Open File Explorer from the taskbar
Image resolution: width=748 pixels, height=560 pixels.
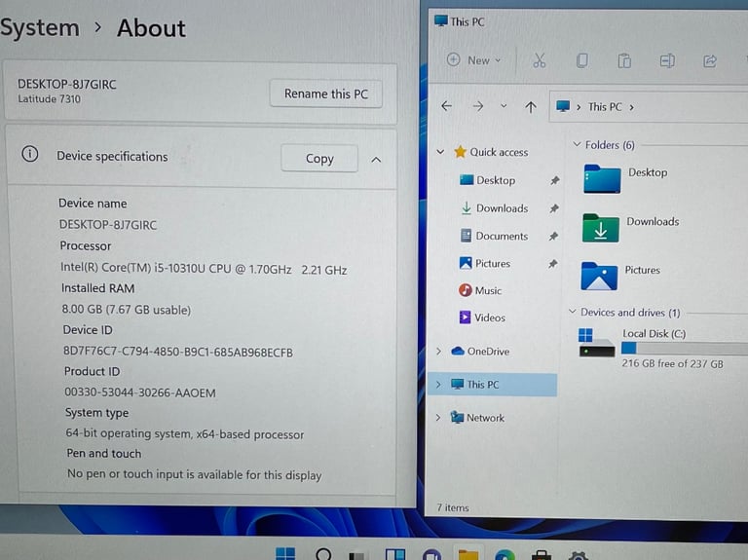pyautogui.click(x=467, y=554)
